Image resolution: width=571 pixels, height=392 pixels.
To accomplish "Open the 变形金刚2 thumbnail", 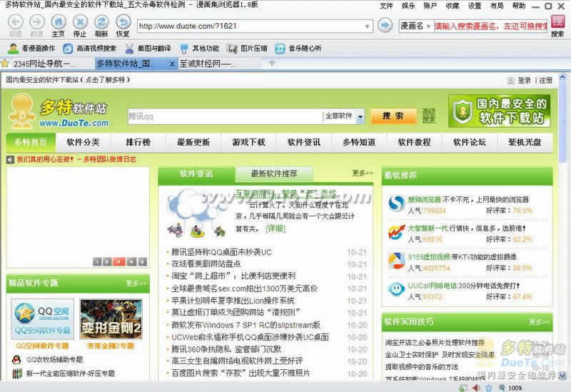I will [111, 319].
